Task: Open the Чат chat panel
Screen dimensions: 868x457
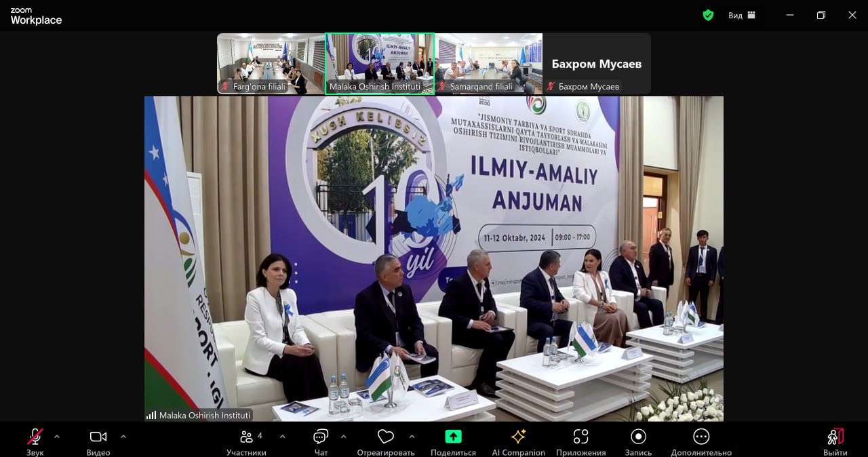Action: point(321,441)
